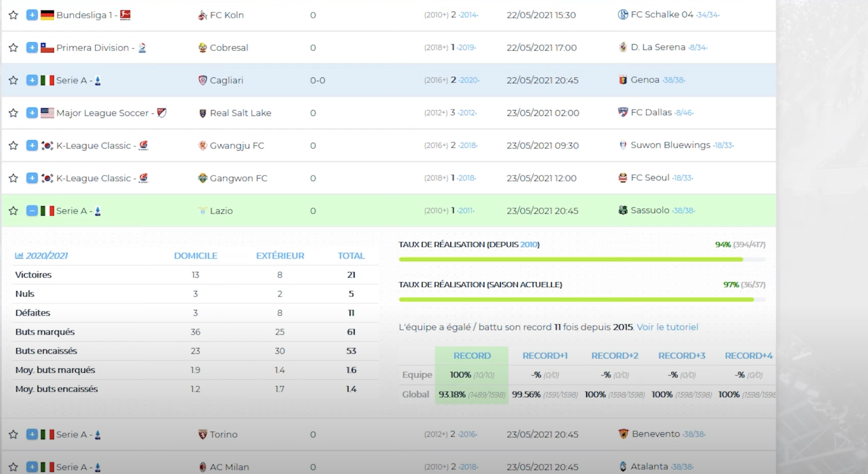Click the D. La Serena crest

point(623,47)
